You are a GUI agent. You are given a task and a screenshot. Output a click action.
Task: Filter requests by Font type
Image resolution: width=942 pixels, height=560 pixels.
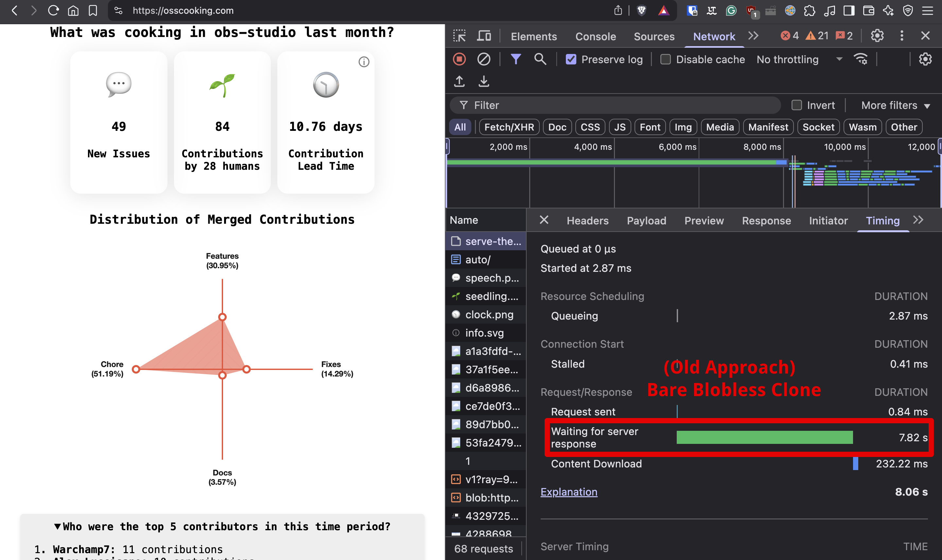tap(650, 127)
